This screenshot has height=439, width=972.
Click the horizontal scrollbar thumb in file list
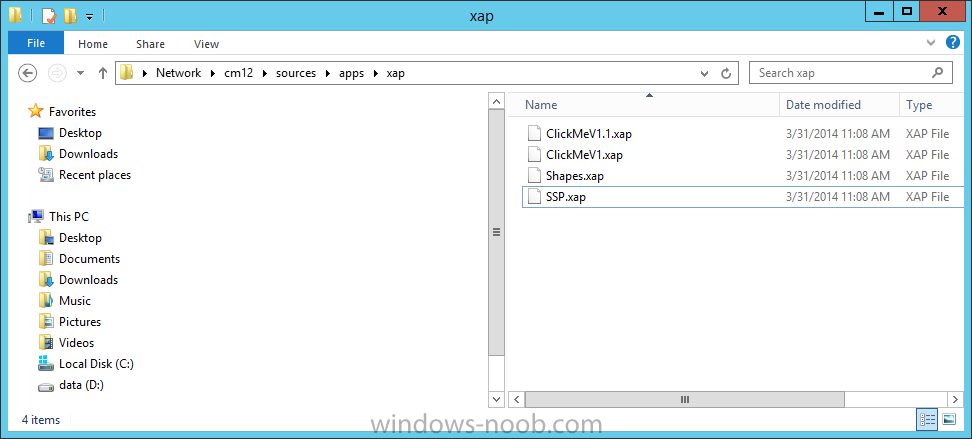(x=685, y=399)
